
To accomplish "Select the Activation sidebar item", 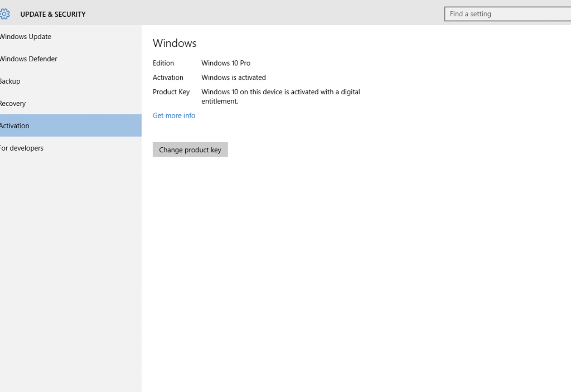I will 71,125.
